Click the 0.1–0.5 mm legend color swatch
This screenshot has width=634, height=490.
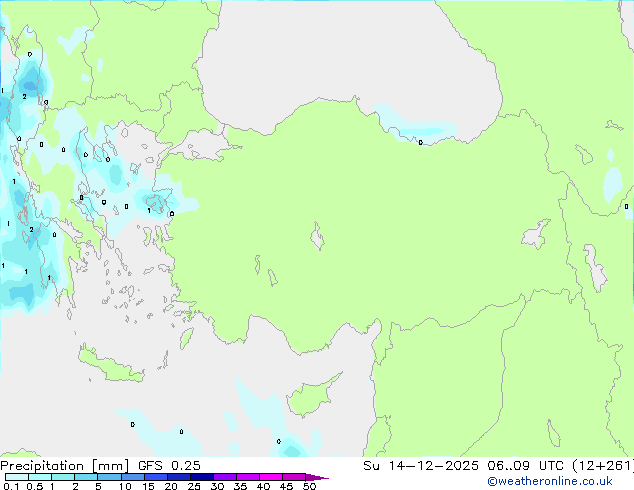(x=17, y=477)
